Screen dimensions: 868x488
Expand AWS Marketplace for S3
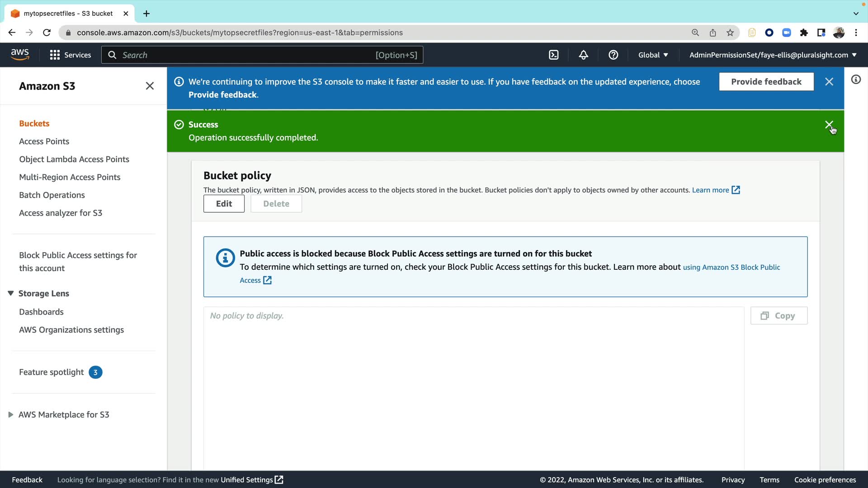[x=11, y=415]
